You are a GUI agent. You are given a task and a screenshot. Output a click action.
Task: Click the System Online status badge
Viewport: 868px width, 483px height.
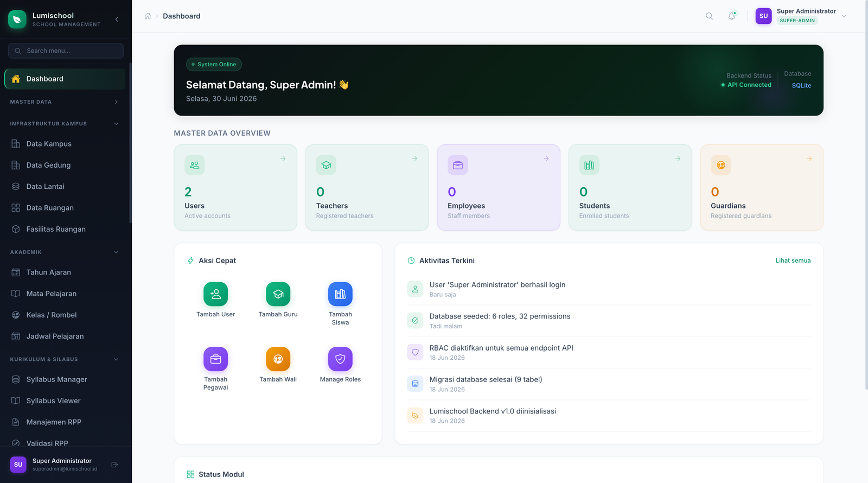[214, 65]
